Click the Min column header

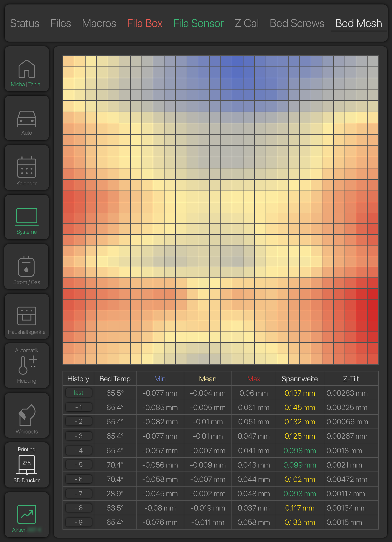pos(160,378)
